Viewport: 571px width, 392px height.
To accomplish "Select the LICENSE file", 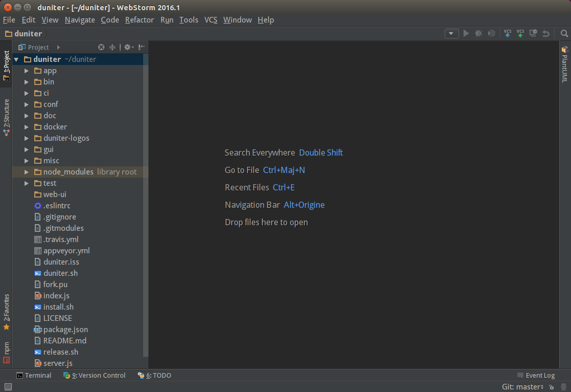I will [x=57, y=318].
